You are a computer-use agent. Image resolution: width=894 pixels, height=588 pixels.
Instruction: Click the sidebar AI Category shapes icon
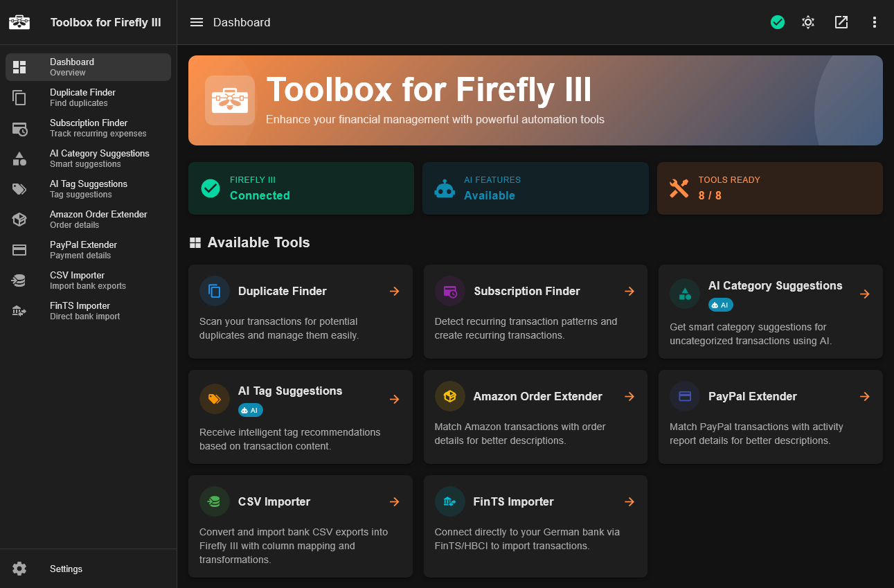[x=19, y=159]
